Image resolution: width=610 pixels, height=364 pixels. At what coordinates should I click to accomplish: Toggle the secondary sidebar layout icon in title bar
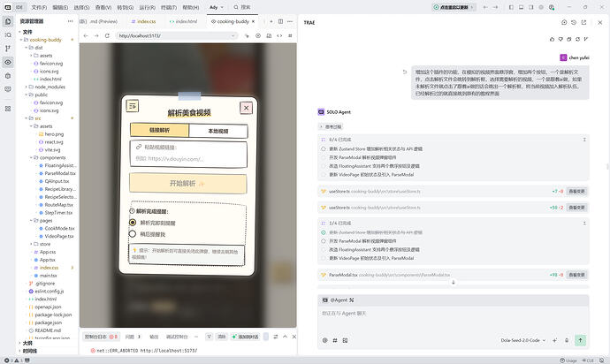531,7
